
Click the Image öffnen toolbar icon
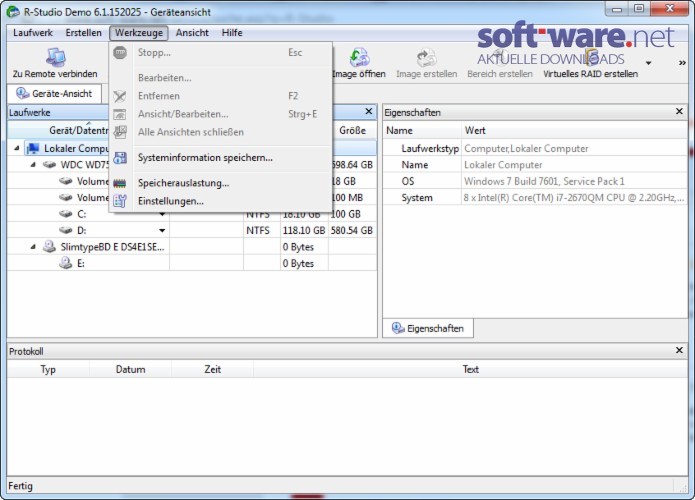(x=359, y=57)
